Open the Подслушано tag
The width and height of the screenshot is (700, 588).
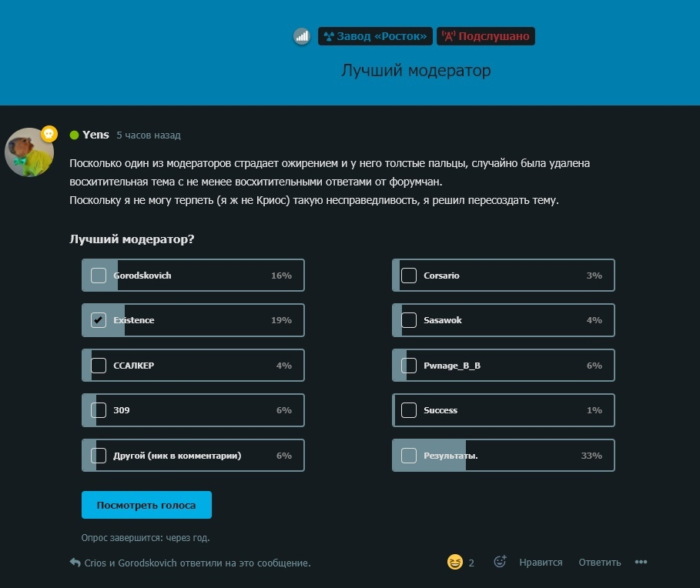click(x=486, y=36)
